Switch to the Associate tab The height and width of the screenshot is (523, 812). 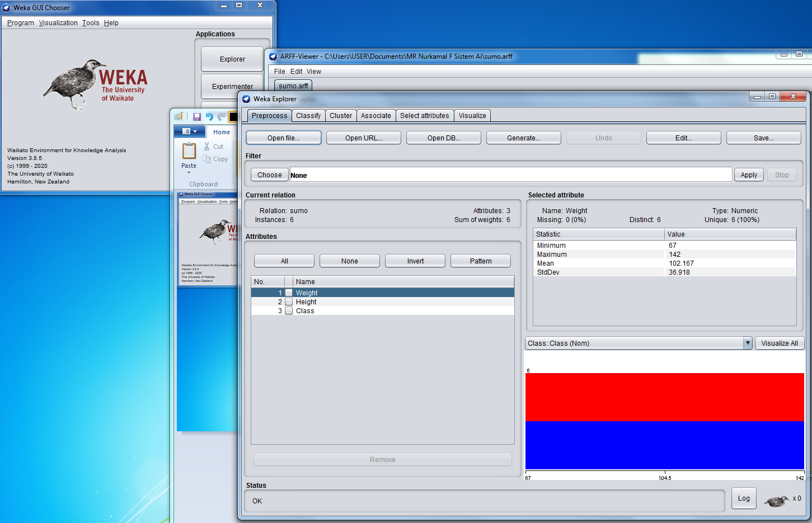click(376, 116)
